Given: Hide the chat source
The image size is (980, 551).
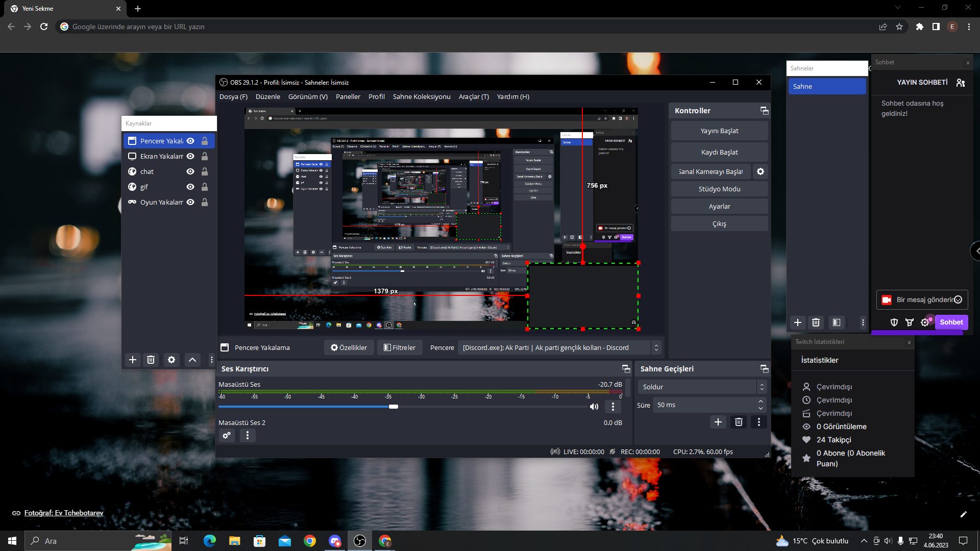Looking at the screenshot, I should 190,171.
